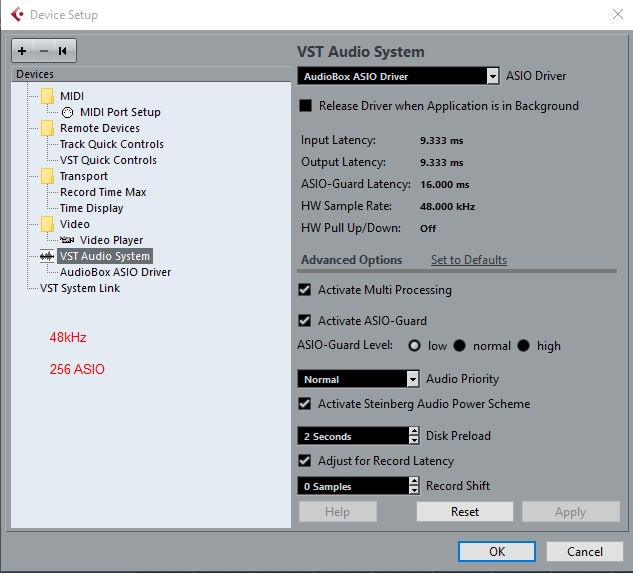Viewport: 633px width, 573px height.
Task: Click the Devices column header
Action: [x=151, y=74]
